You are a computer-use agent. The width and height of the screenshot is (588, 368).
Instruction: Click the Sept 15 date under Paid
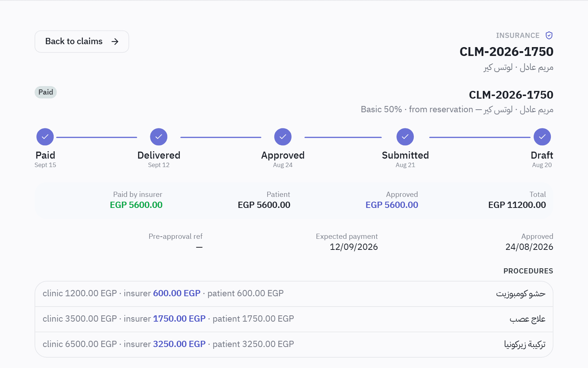45,165
